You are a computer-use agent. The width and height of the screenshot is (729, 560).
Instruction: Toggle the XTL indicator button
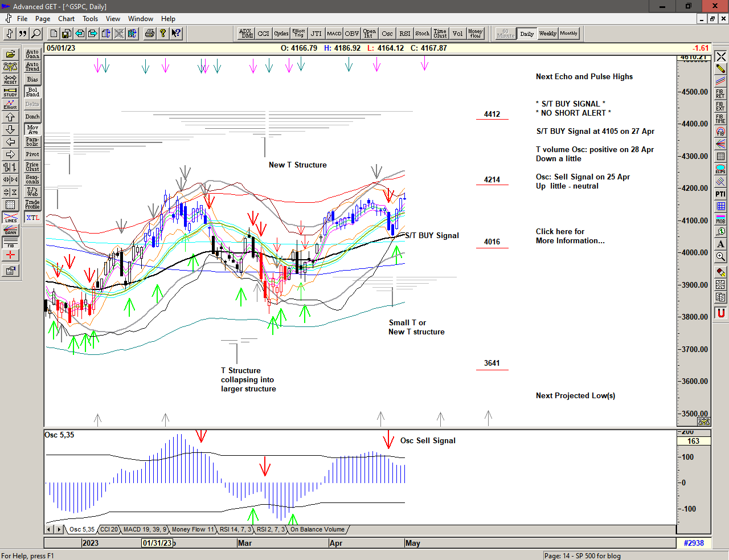point(32,218)
